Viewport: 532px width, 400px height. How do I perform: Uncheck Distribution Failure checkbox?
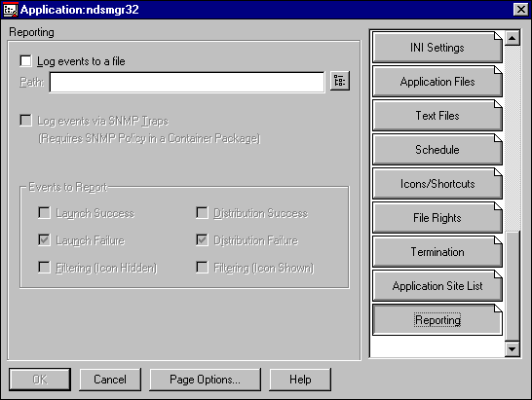[203, 240]
